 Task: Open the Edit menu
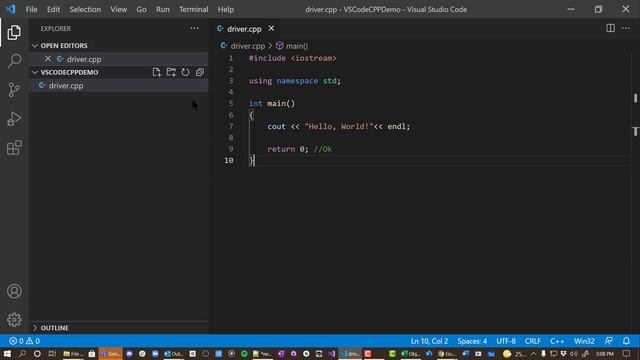tap(53, 9)
